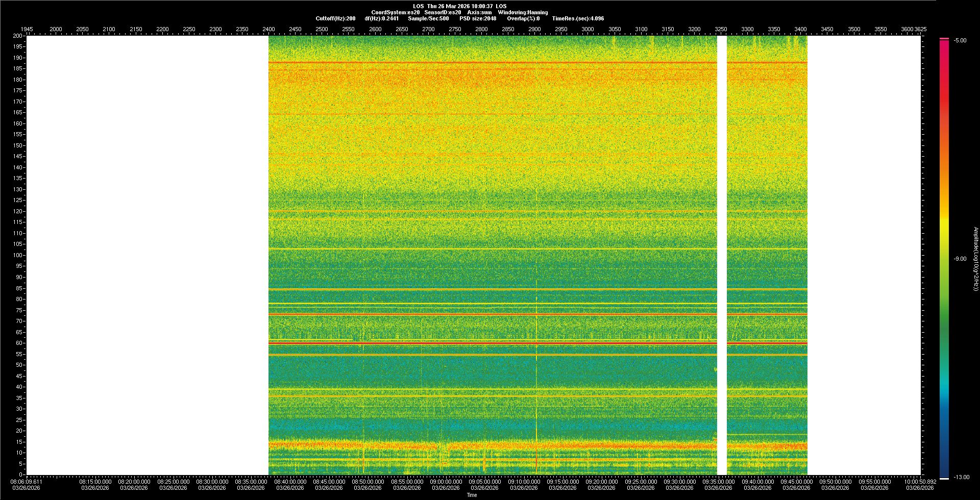
Task: Click the pink top marker of the color bar
Action: tap(944, 39)
